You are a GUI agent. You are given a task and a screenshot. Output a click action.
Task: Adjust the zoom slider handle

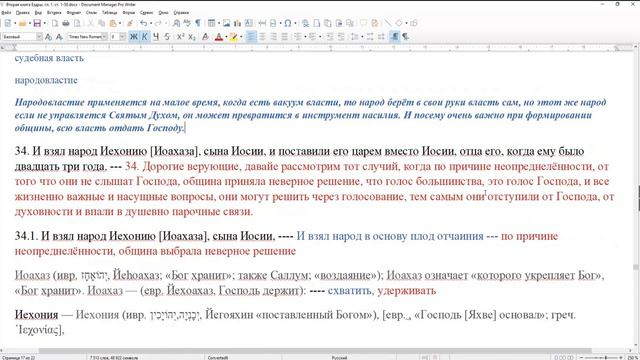[x=606, y=358]
